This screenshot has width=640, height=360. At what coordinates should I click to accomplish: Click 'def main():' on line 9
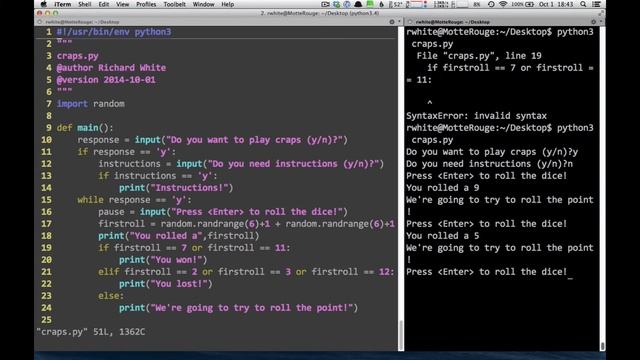(85, 128)
